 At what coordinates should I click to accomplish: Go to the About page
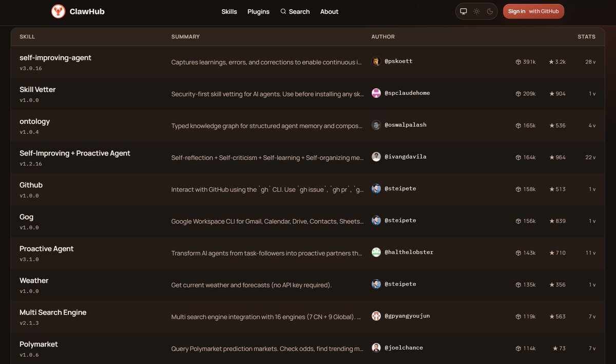pos(329,11)
